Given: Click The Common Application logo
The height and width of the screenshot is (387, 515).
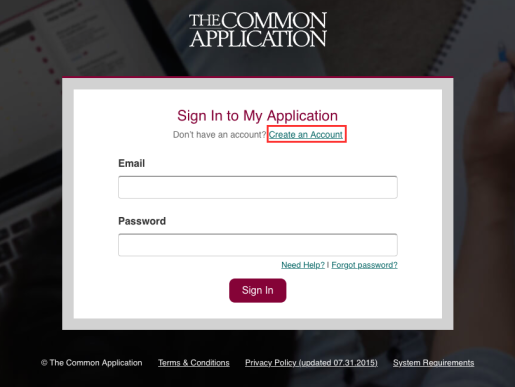Looking at the screenshot, I should click(258, 30).
